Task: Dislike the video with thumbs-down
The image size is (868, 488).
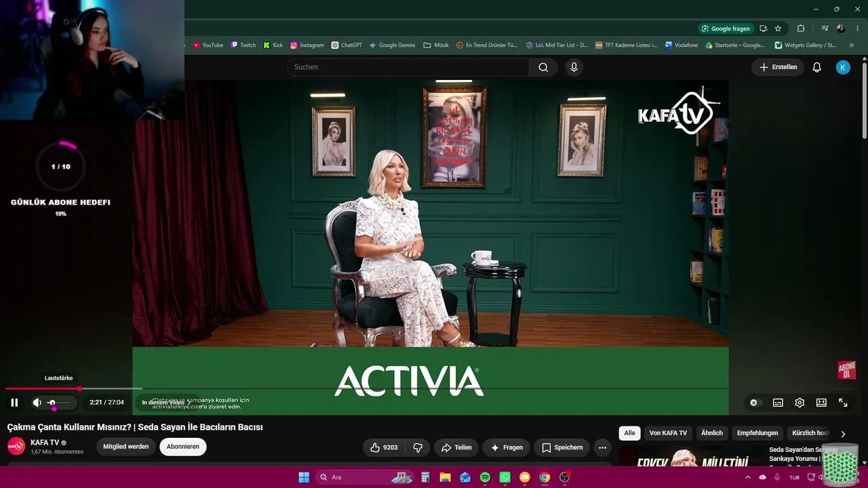Action: 418,447
